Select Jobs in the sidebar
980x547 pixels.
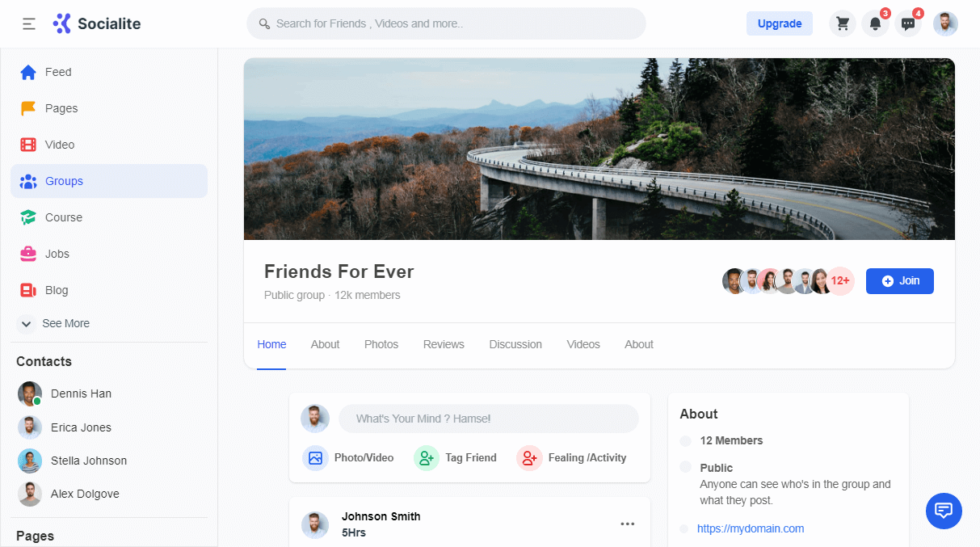(57, 254)
